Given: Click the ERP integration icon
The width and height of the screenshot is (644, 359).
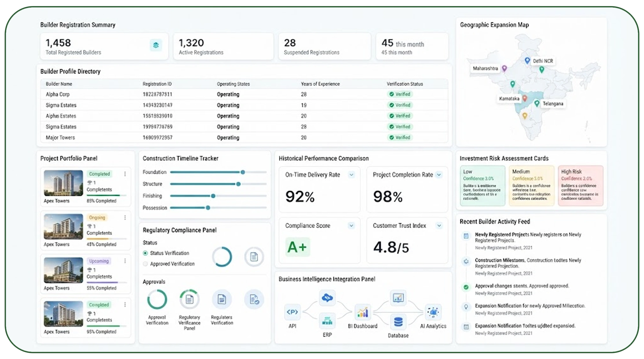Looking at the screenshot, I should tap(327, 321).
